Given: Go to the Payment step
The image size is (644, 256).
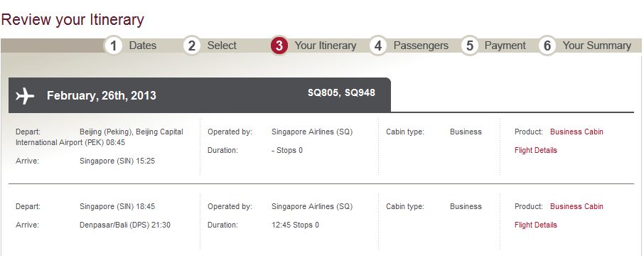Looking at the screenshot, I should pos(505,46).
